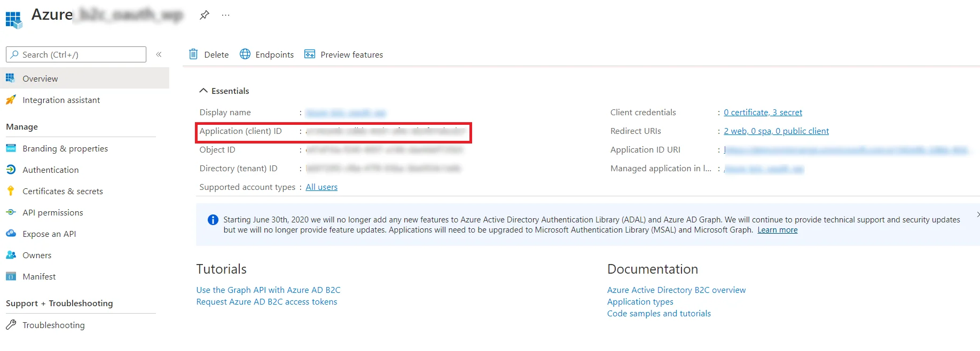Viewport: 980px width, 351px height.
Task: Click the Azure app registration logo icon
Action: (14, 20)
